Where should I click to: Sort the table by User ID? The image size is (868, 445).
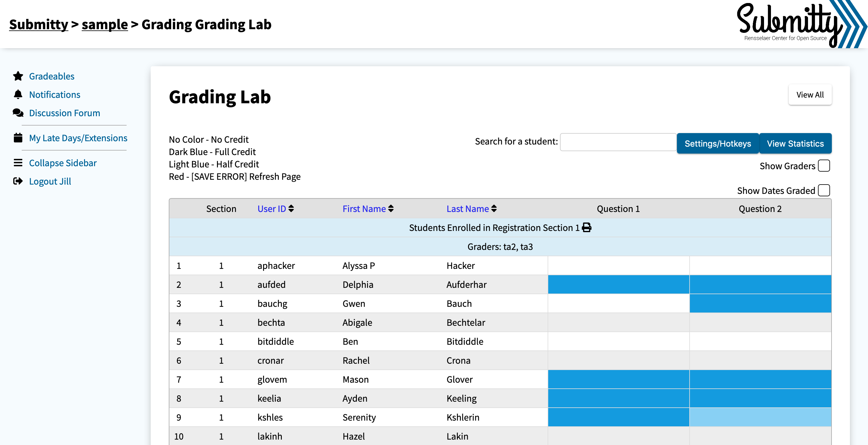pyautogui.click(x=276, y=209)
